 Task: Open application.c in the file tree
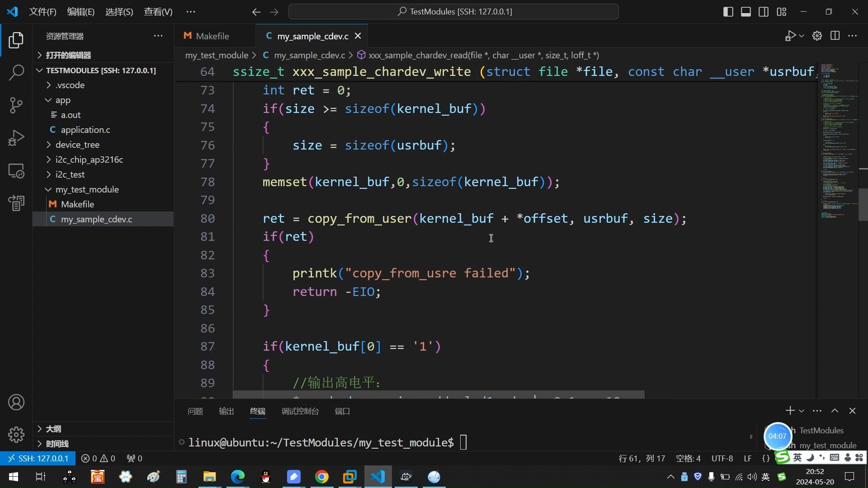point(103,130)
